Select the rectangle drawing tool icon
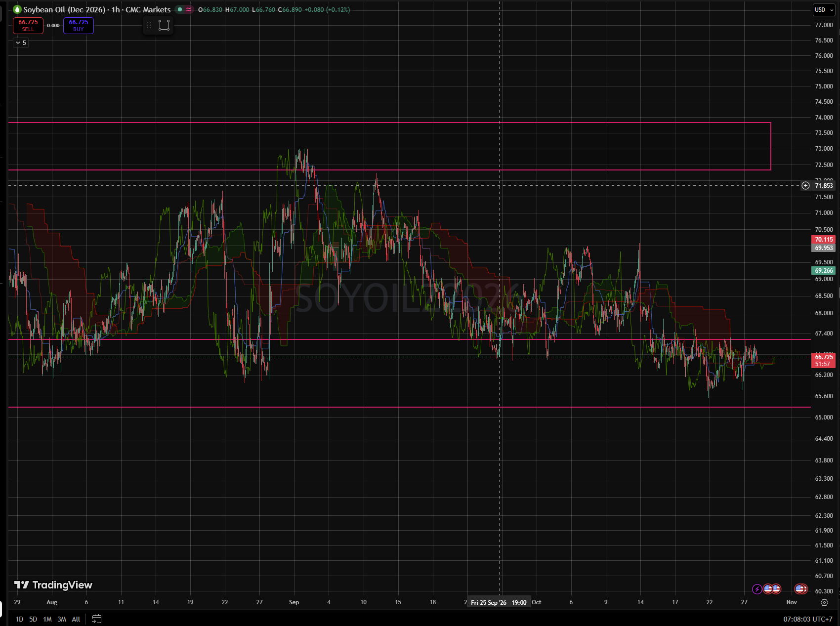Image resolution: width=840 pixels, height=626 pixels. tap(164, 25)
